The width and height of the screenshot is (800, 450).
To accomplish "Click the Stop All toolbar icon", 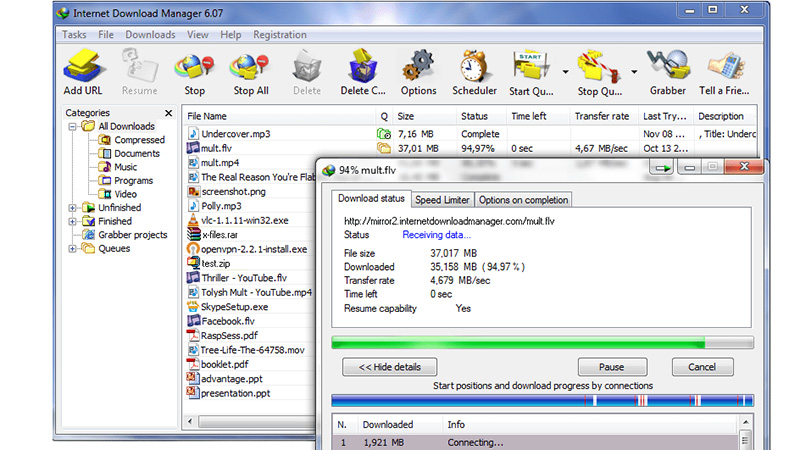I will [x=250, y=70].
